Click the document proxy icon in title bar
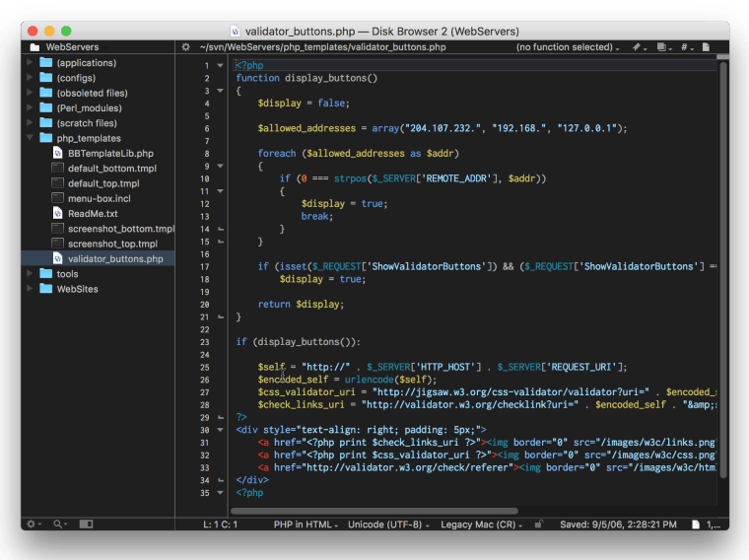 coord(235,32)
